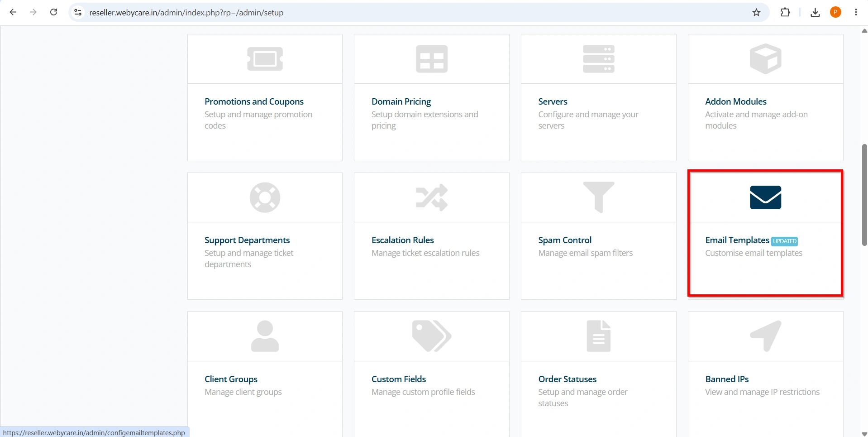Click 'View and manage IP restrictions' text

(762, 392)
